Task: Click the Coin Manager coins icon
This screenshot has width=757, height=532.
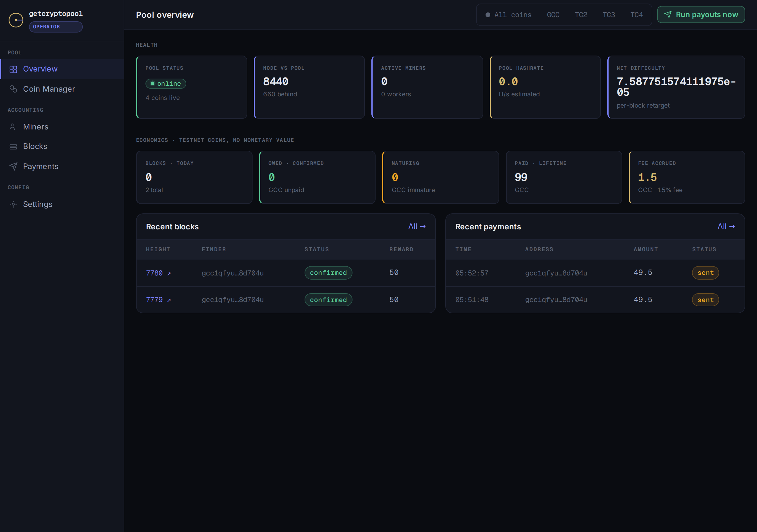Action: (x=13, y=89)
